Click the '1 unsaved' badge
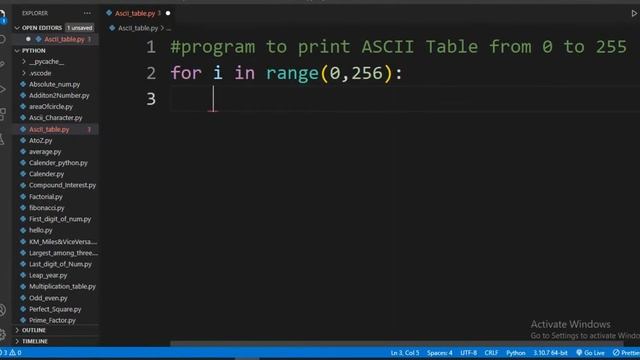This screenshot has height=360, width=640. coord(80,28)
